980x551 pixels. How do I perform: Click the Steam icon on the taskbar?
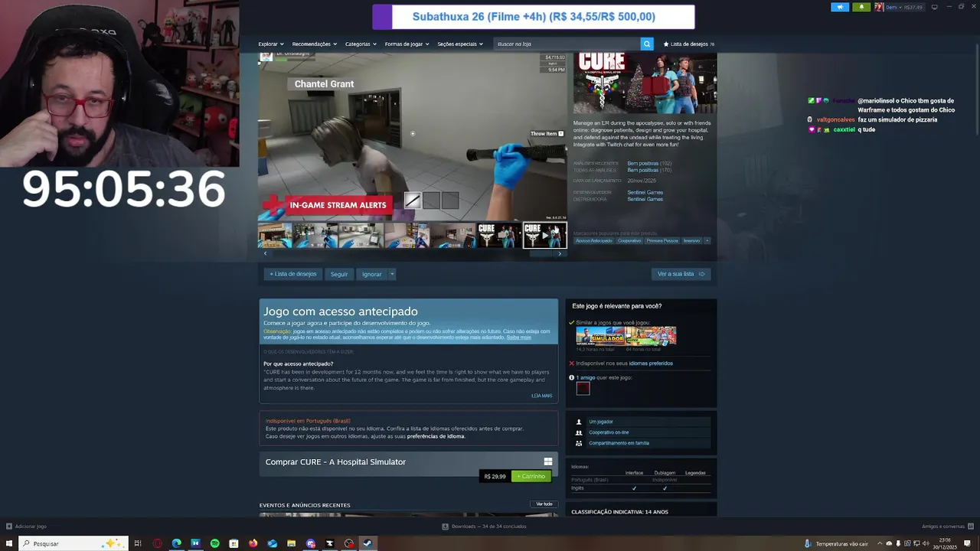click(367, 543)
